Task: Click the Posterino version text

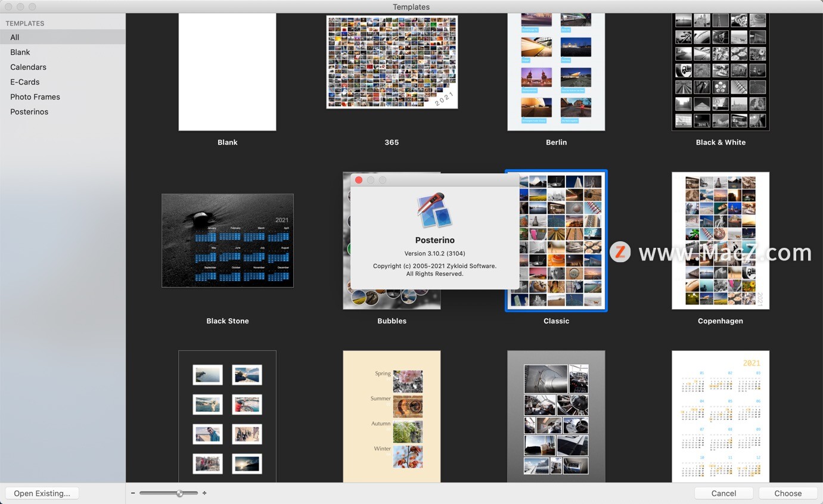Action: point(434,253)
